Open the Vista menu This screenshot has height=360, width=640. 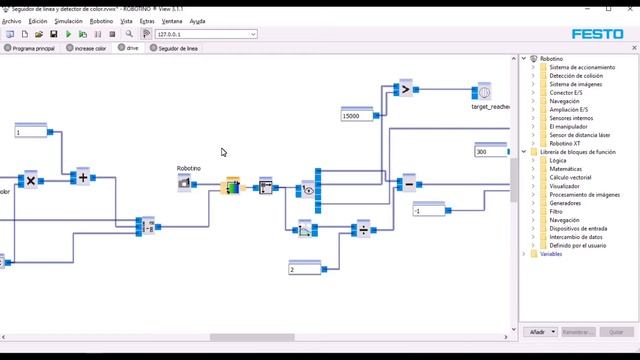(126, 21)
